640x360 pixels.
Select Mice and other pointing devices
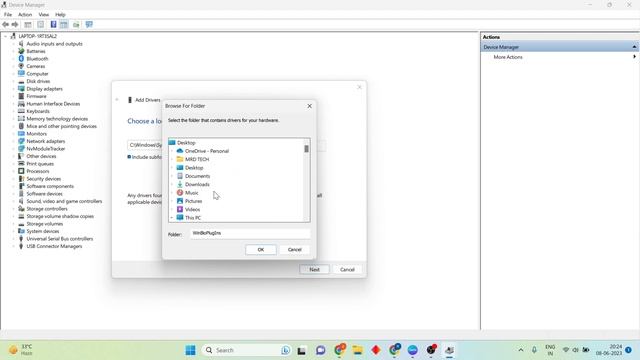61,126
